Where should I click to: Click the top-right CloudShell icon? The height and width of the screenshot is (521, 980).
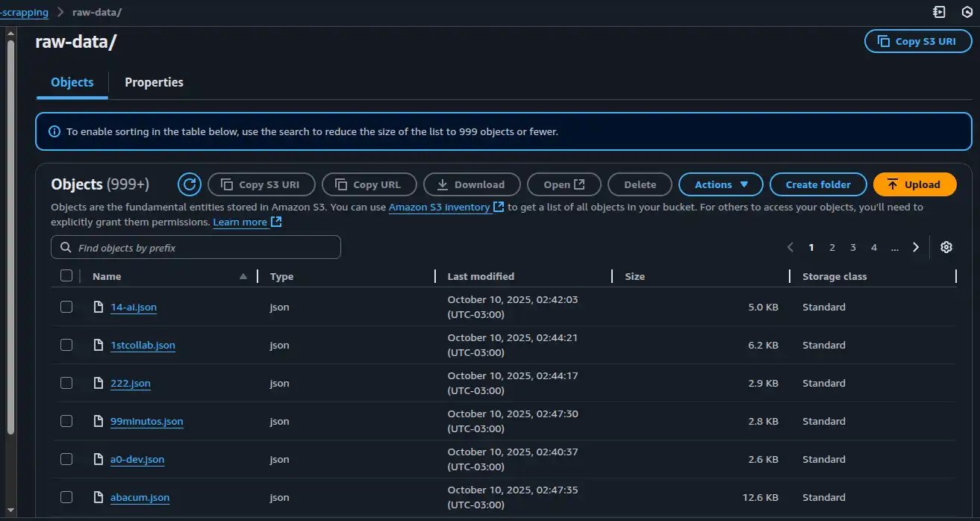point(939,12)
